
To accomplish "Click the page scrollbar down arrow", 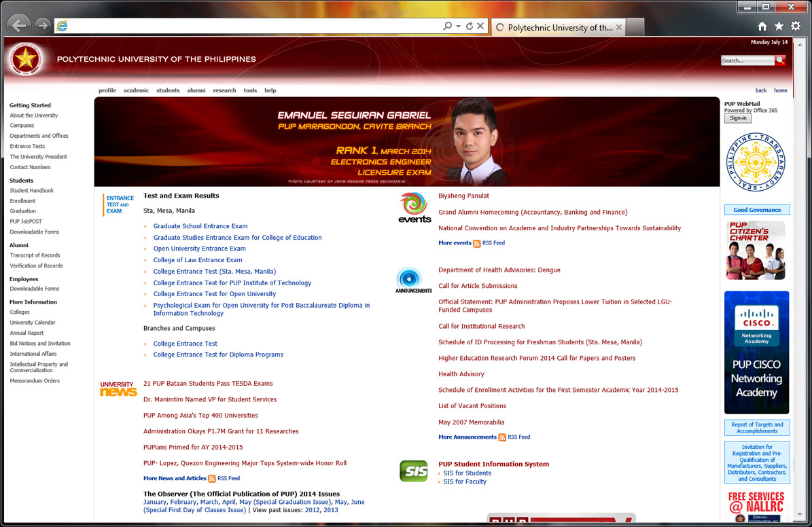I will click(800, 515).
